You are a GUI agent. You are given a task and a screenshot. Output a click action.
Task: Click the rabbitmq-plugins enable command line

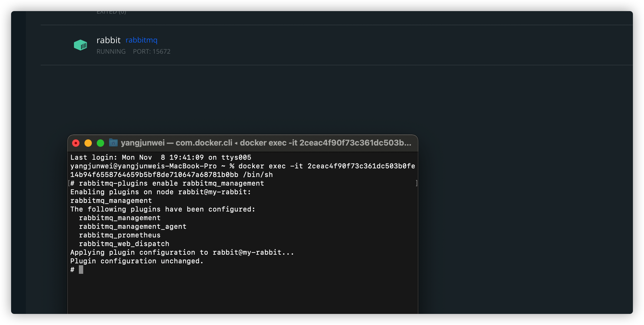point(171,183)
